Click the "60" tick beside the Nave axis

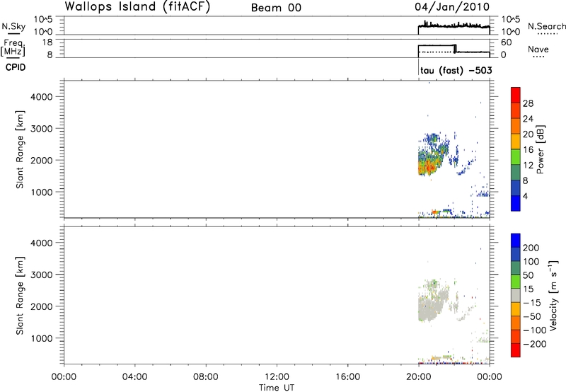click(506, 42)
